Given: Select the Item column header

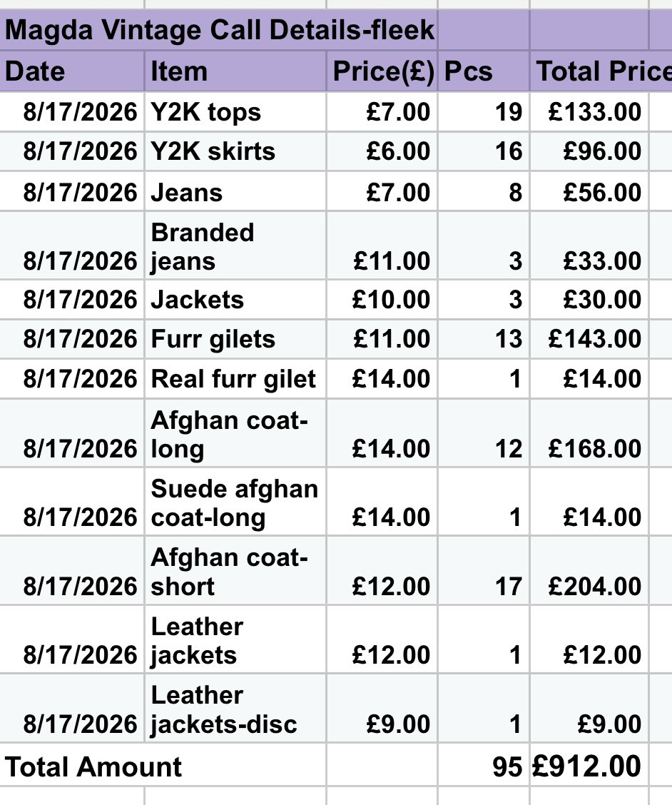Looking at the screenshot, I should 235,71.
